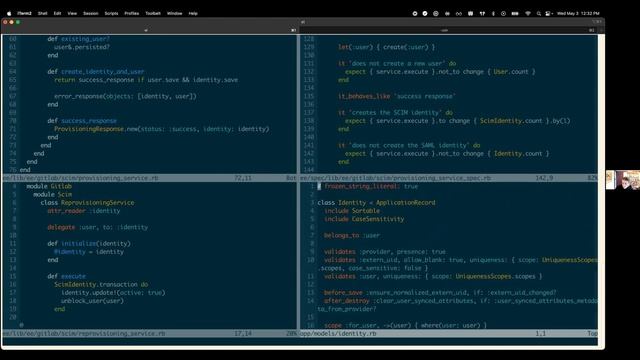
Task: Click the battery status icon
Action: (515, 13)
